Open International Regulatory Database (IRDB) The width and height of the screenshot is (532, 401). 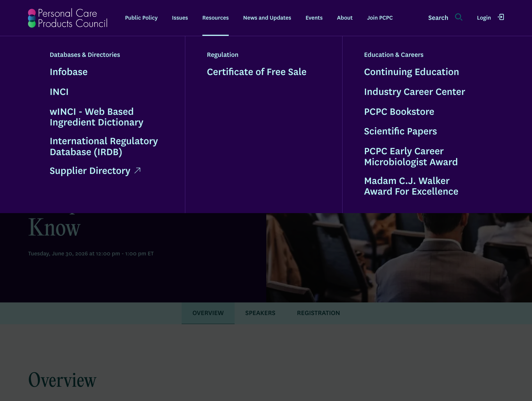104,146
